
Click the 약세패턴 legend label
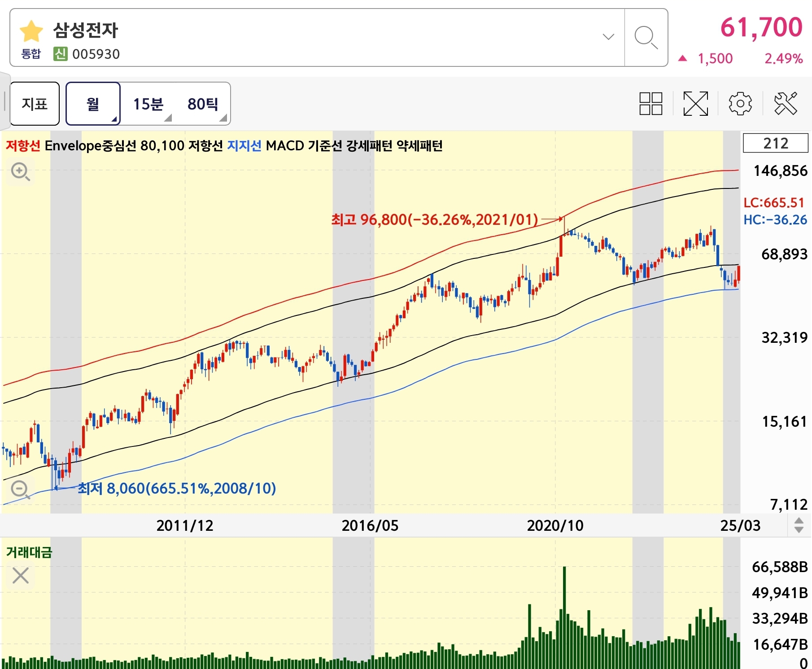[x=419, y=145]
